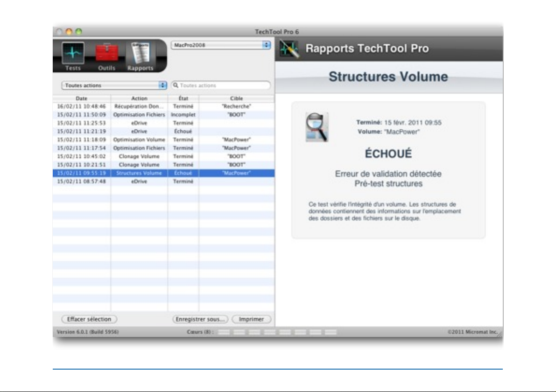Viewport: 556px width, 392px height.
Task: Click the Version 6.0.1 (Build 5956) status text
Action: click(x=88, y=332)
